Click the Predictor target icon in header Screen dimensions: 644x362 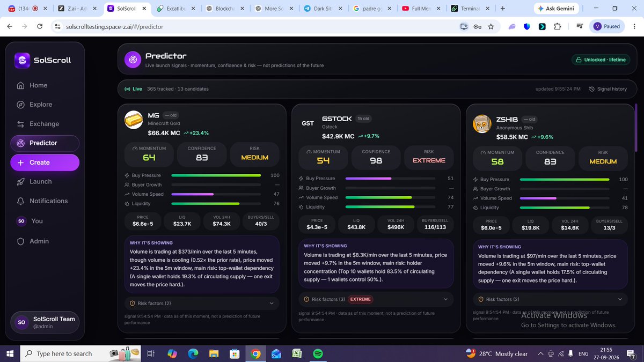tap(133, 60)
